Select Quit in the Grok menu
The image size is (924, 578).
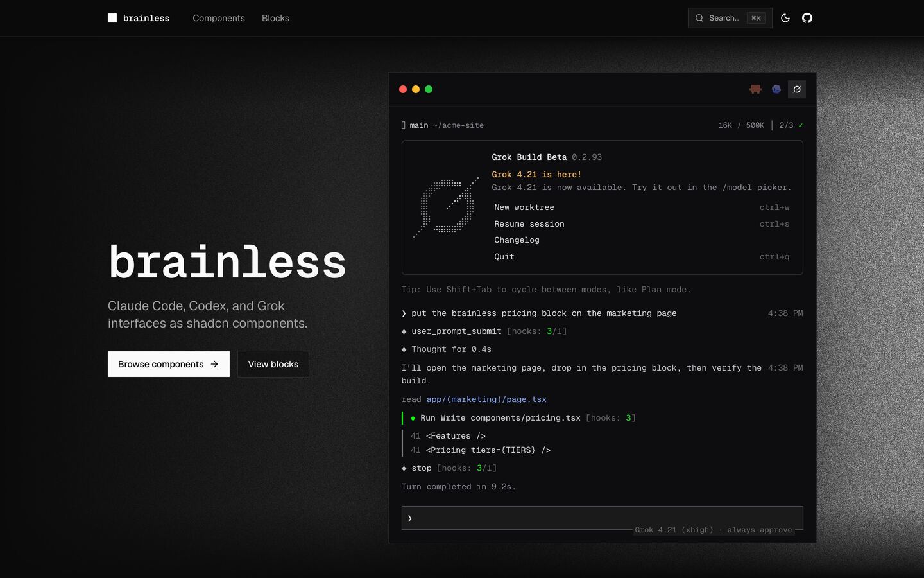642,257
